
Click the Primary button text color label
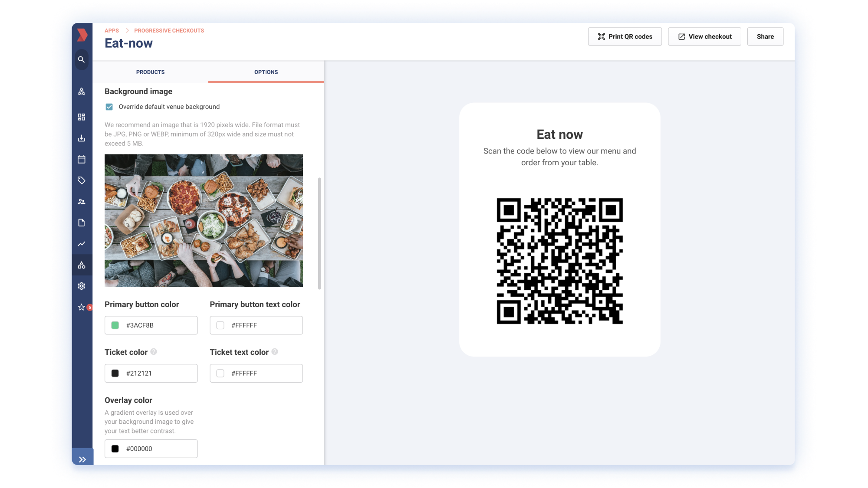(255, 305)
